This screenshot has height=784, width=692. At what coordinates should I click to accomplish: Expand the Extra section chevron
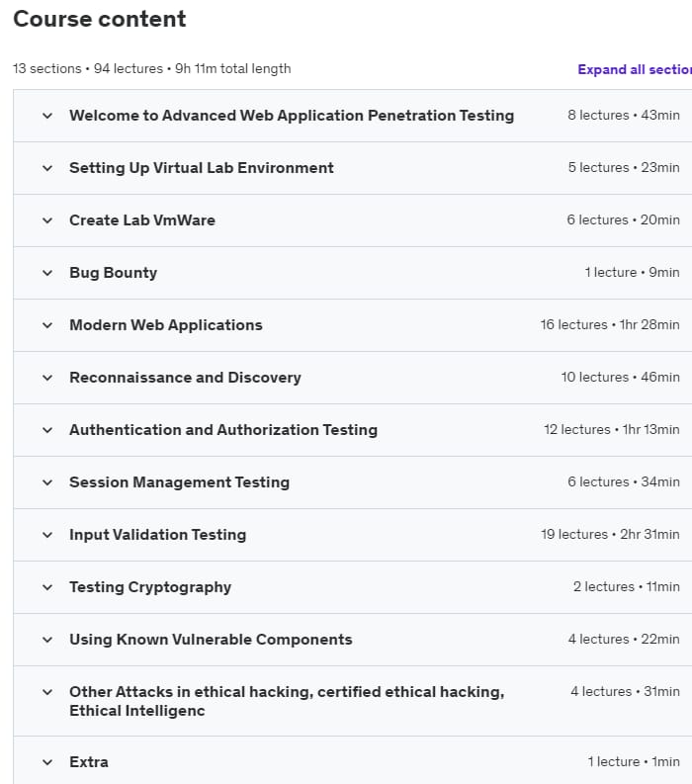coord(47,763)
